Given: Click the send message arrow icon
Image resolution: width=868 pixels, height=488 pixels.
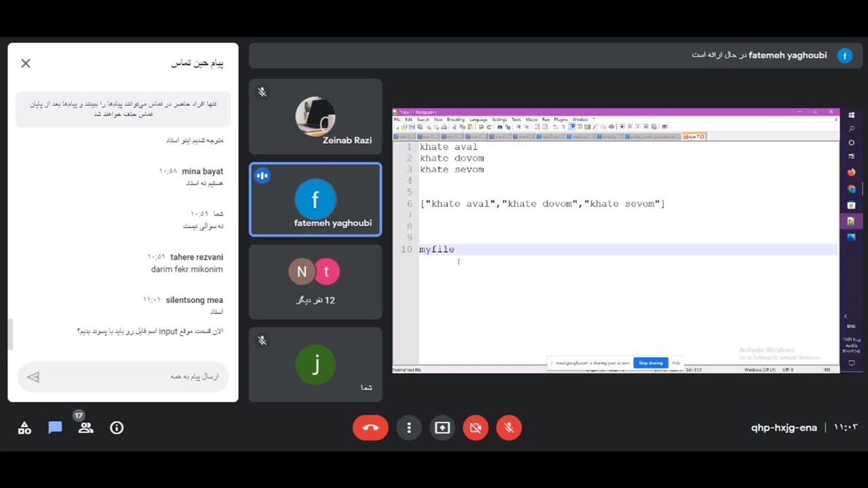Looking at the screenshot, I should point(33,377).
